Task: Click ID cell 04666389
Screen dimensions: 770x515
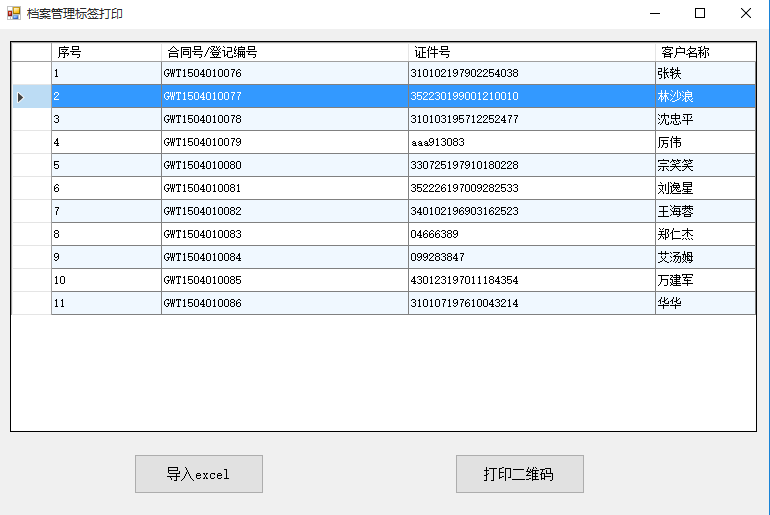Action: click(532, 235)
